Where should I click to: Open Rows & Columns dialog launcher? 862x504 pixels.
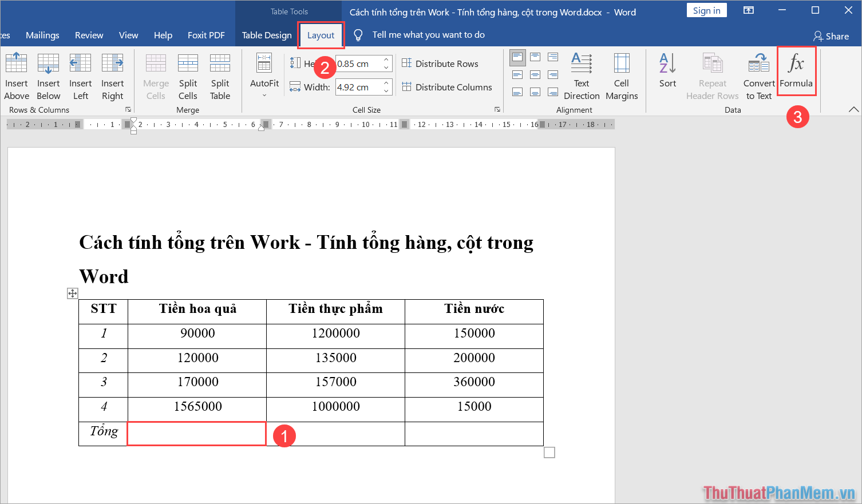(128, 110)
